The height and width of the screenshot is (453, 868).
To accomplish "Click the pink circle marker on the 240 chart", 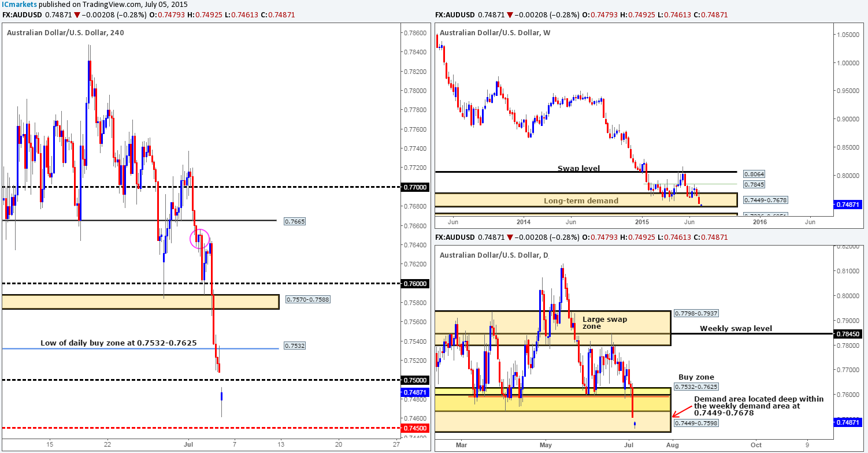I will tap(199, 239).
